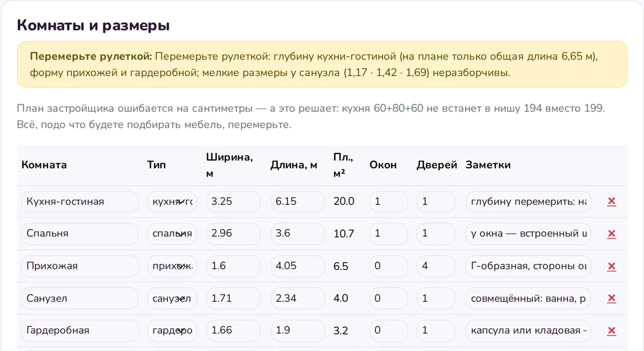Image resolution: width=644 pixels, height=351 pixels.
Task: Click the 'Комната' column header
Action: coord(44,165)
